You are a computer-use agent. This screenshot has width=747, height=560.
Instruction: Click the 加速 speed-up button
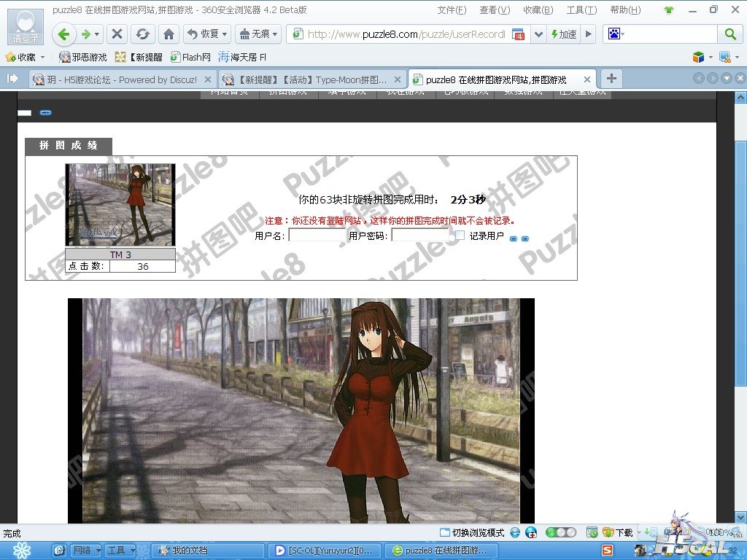(x=564, y=34)
